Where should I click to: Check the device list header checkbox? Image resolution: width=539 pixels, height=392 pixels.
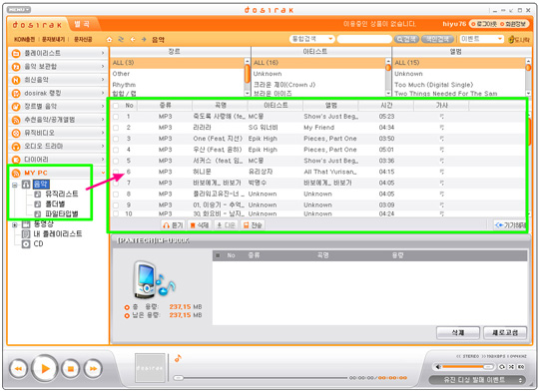[x=218, y=255]
